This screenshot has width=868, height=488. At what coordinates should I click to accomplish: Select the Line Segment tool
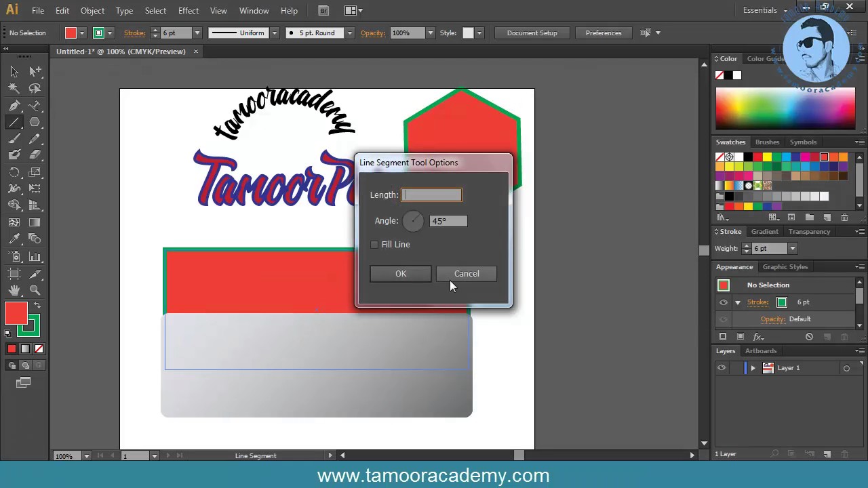[14, 122]
